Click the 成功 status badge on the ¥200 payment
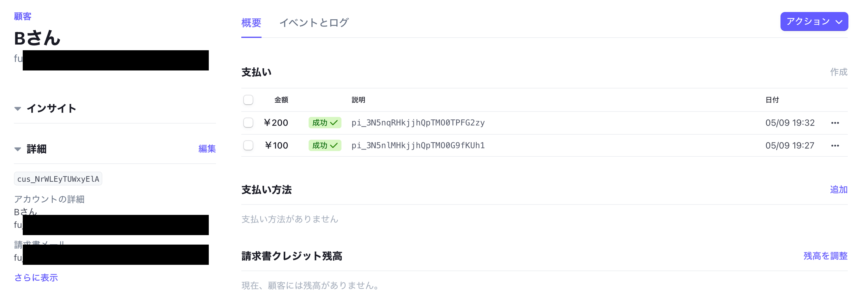This screenshot has height=304, width=868. [324, 123]
